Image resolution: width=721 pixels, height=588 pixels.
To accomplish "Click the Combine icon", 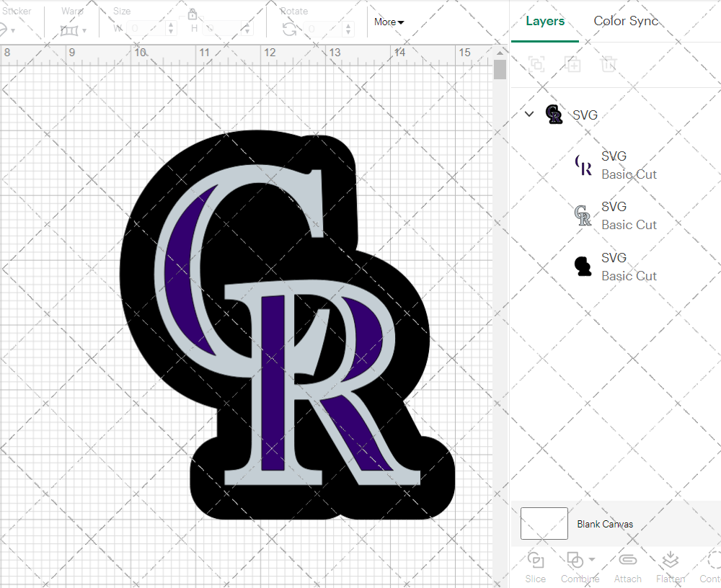I will coord(575,560).
